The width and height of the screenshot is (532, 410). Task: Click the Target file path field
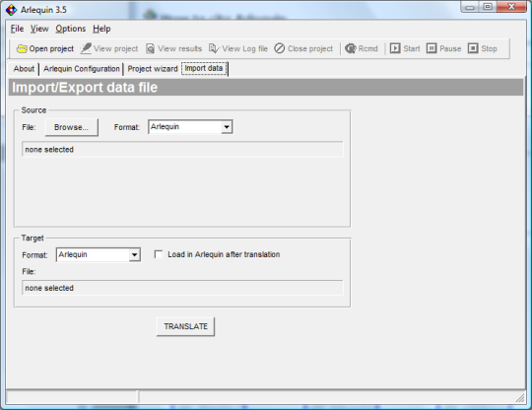[x=182, y=288]
